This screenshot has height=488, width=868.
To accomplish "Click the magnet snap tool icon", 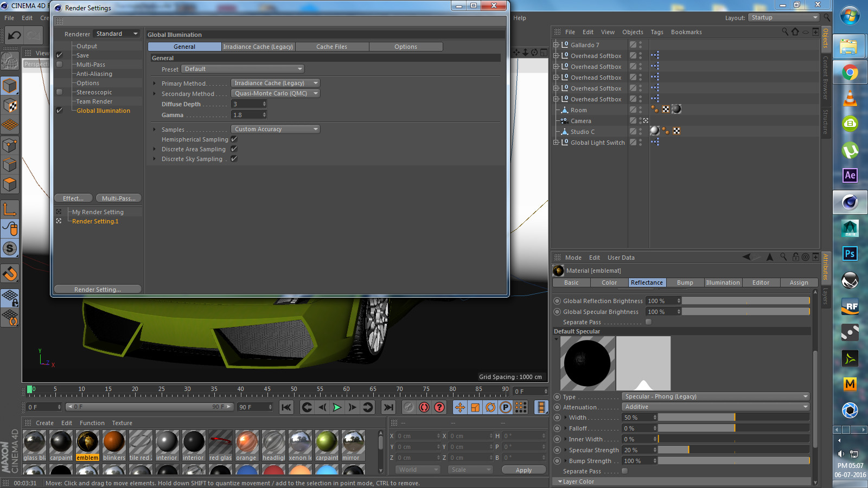I will click(x=10, y=274).
